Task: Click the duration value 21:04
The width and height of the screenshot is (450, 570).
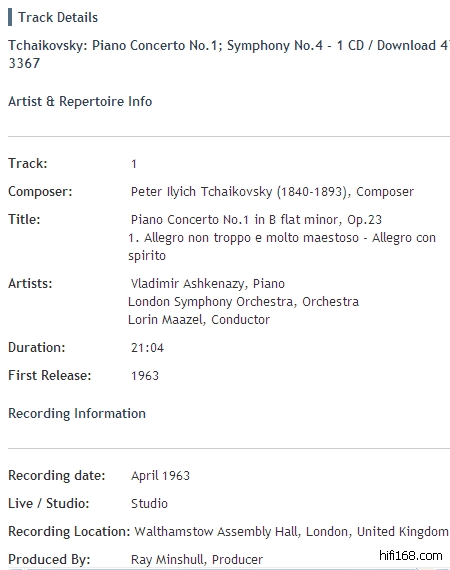Action: tap(147, 348)
